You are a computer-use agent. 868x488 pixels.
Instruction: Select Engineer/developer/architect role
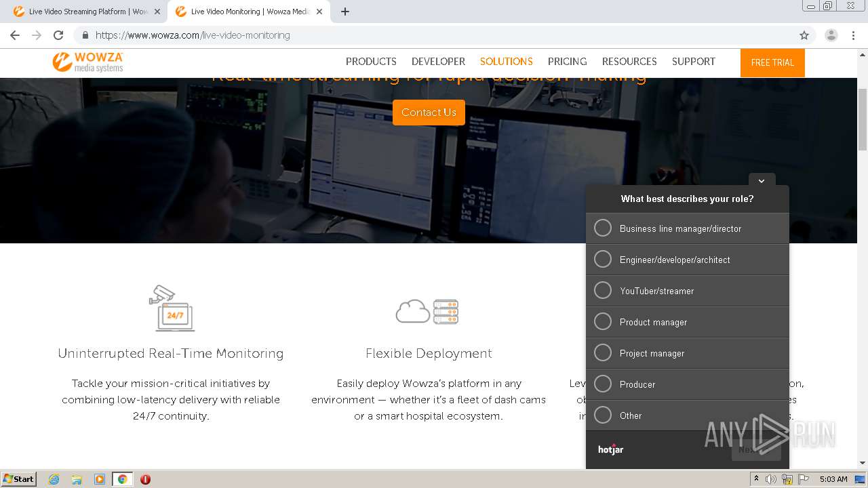point(688,260)
